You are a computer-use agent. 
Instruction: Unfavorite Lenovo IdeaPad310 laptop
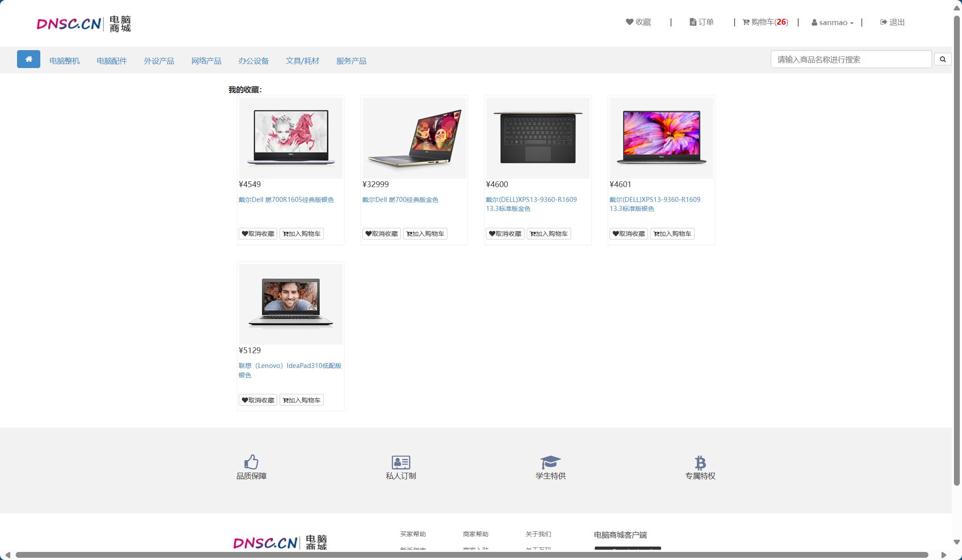pyautogui.click(x=258, y=400)
